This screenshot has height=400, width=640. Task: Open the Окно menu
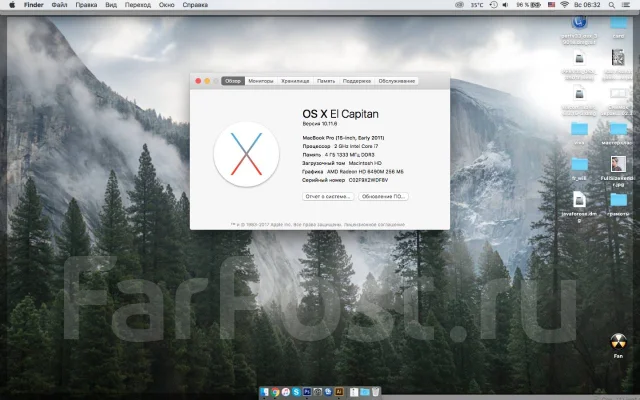[167, 5]
